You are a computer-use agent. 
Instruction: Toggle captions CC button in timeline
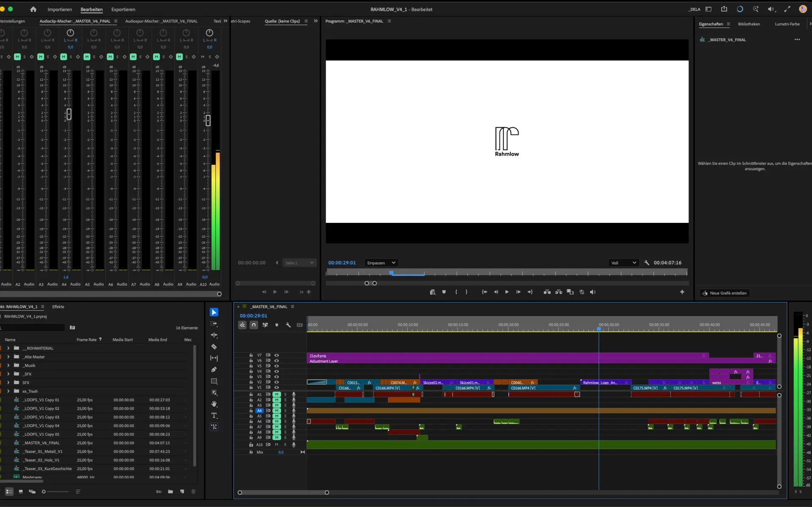pos(300,325)
